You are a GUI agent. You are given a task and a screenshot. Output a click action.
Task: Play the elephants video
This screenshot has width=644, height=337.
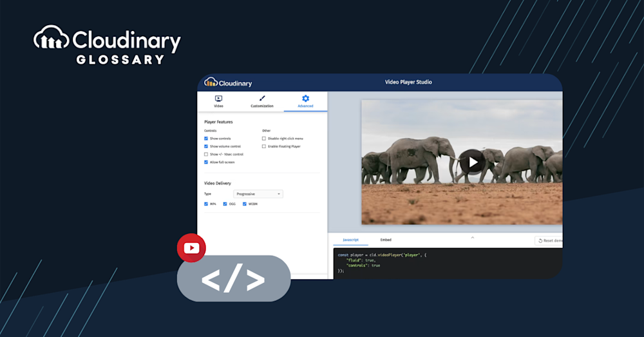coord(473,162)
